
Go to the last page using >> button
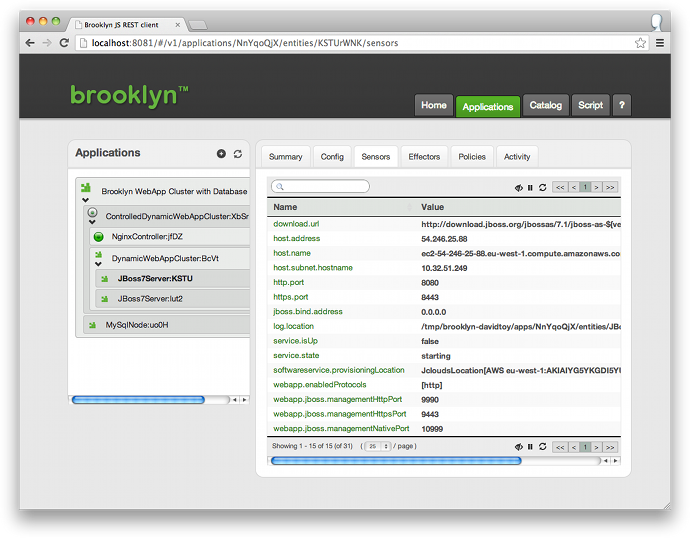pyautogui.click(x=610, y=187)
